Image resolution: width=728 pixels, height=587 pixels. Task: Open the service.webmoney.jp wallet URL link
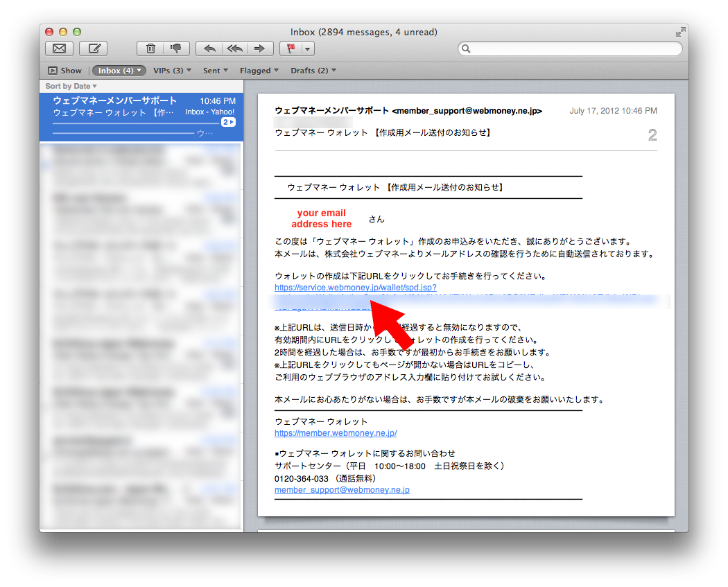355,287
